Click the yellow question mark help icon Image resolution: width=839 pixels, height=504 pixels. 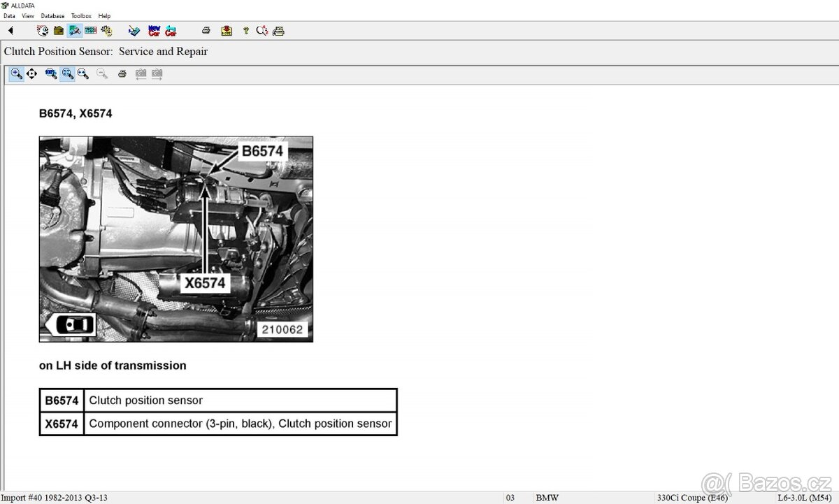[245, 31]
